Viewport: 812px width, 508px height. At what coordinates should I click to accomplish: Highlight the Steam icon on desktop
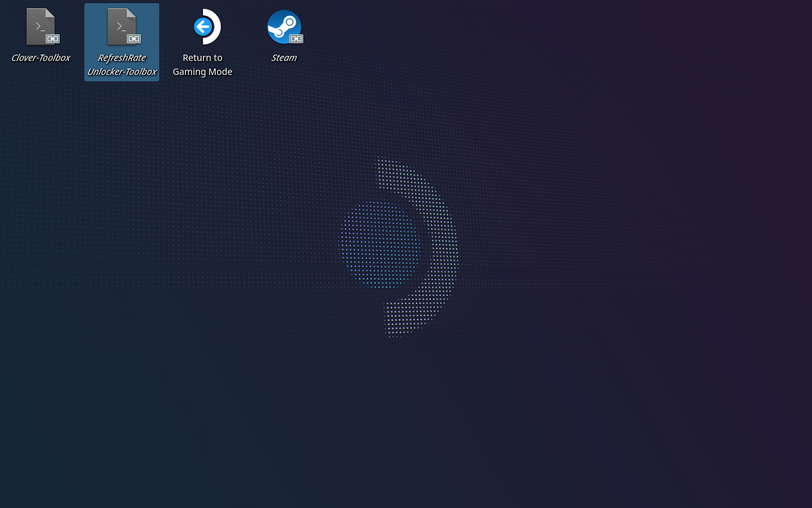click(284, 27)
